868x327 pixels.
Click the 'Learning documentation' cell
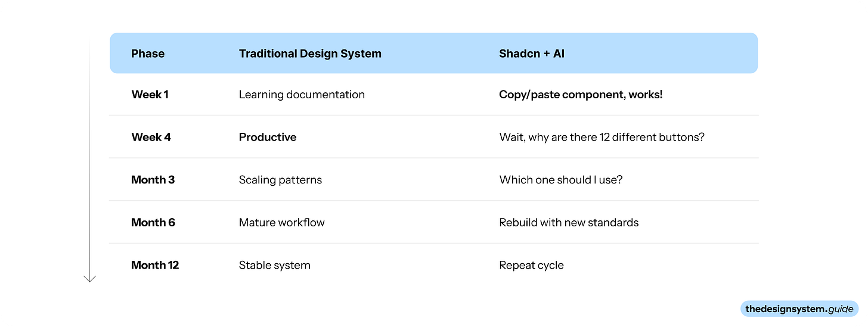point(302,94)
